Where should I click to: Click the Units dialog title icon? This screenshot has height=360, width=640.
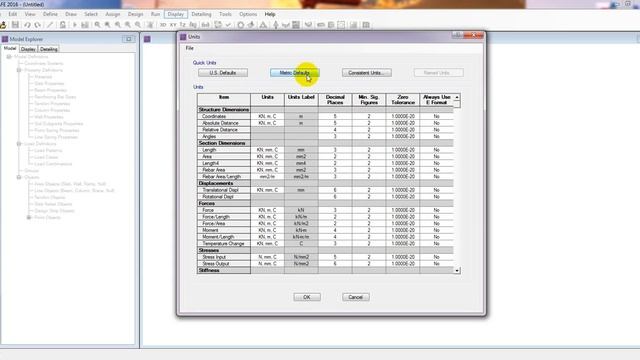pyautogui.click(x=183, y=37)
